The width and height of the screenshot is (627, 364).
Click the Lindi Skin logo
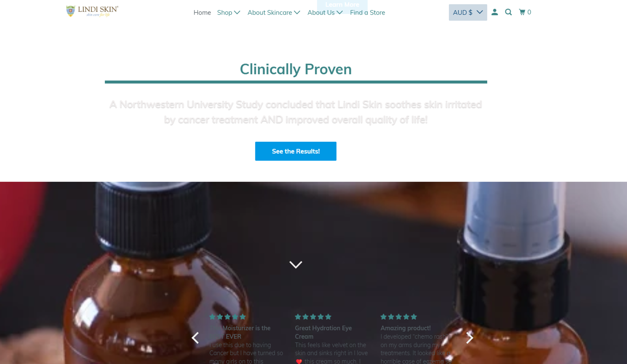coord(92,11)
